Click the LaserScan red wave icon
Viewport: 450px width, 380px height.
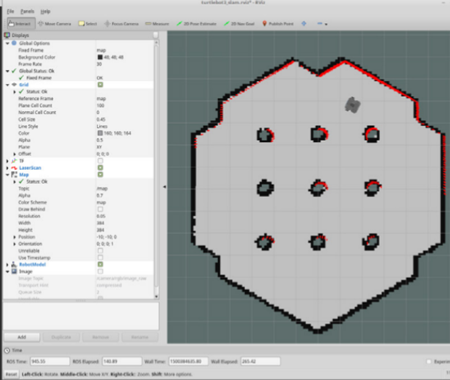coord(14,168)
